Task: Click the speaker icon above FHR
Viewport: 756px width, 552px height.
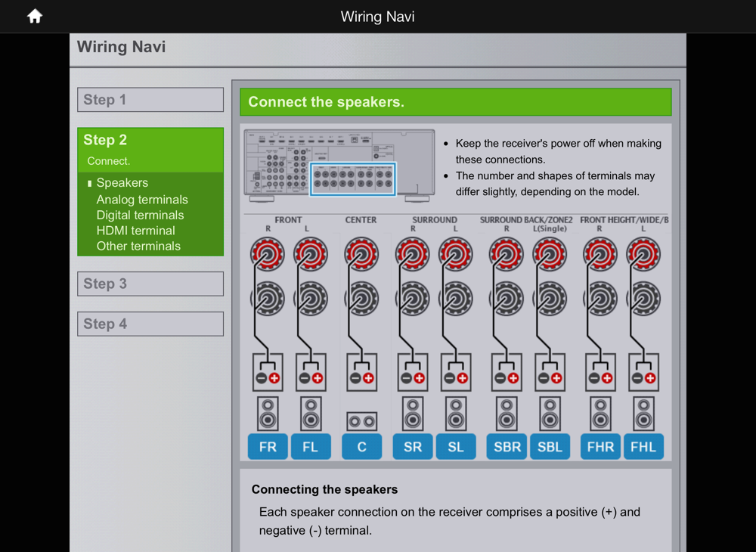Action: tap(600, 414)
